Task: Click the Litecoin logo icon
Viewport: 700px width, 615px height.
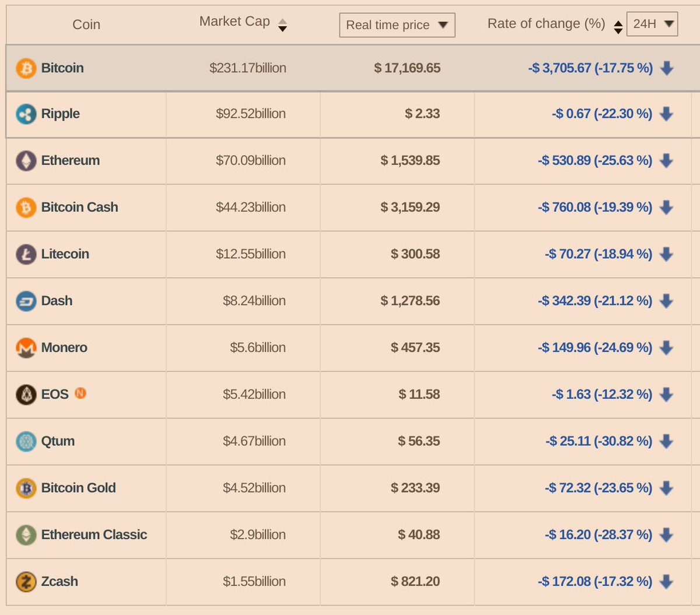Action: tap(26, 254)
